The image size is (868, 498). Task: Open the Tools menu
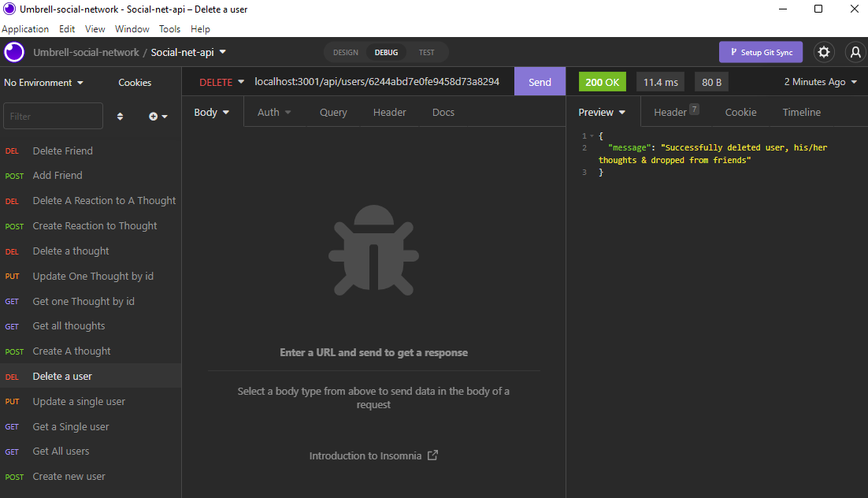click(169, 28)
